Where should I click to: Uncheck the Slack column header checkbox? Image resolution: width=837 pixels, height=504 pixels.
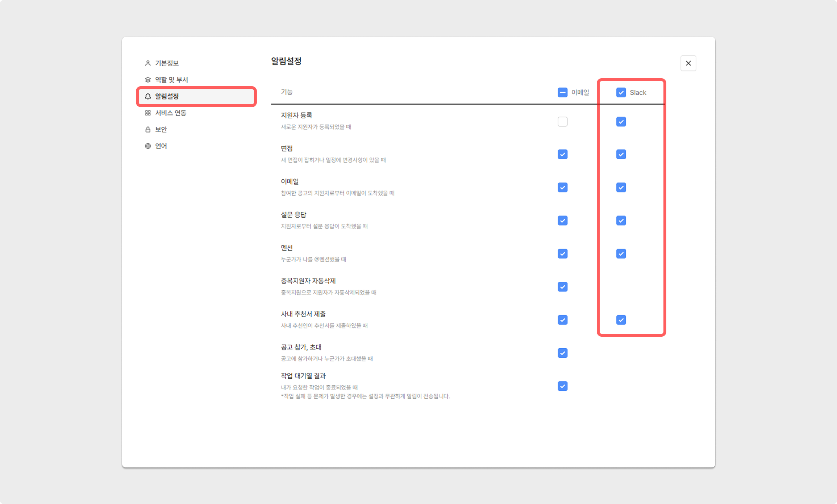pyautogui.click(x=621, y=92)
